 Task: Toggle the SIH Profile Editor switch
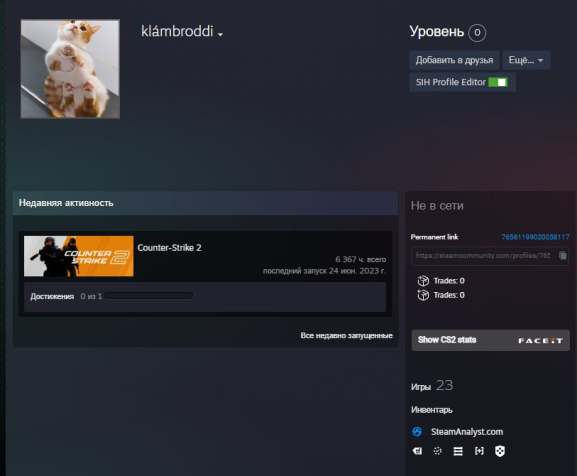pyautogui.click(x=498, y=82)
